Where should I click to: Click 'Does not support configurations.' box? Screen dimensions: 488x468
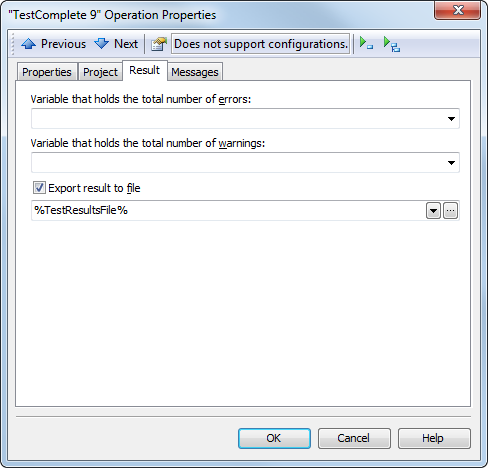coord(260,44)
